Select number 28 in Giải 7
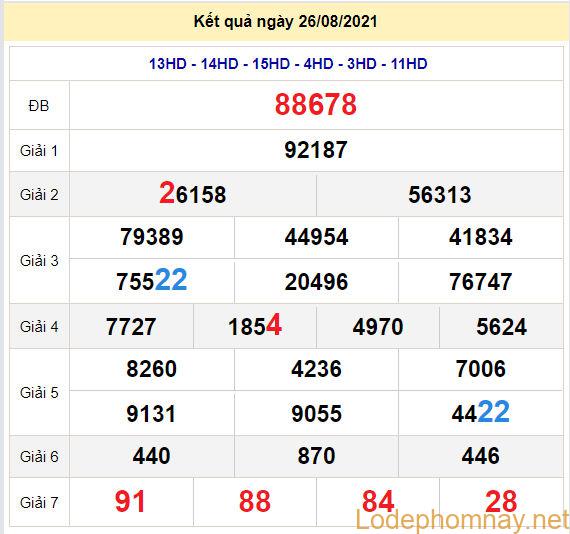 pos(501,501)
